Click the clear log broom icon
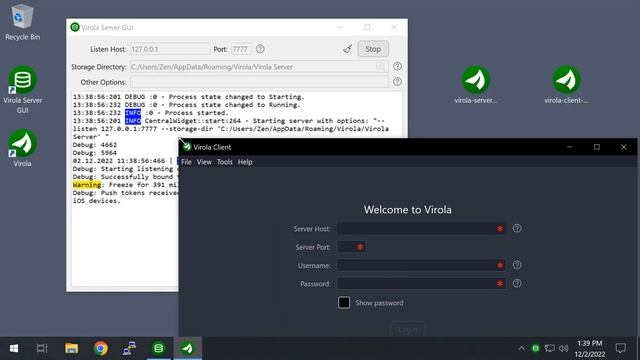640x360 pixels. 347,49
